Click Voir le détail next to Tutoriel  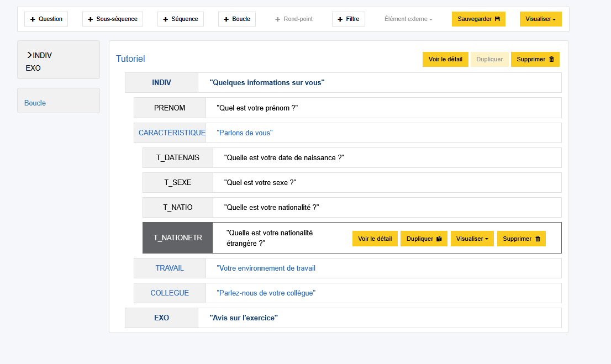pos(445,59)
